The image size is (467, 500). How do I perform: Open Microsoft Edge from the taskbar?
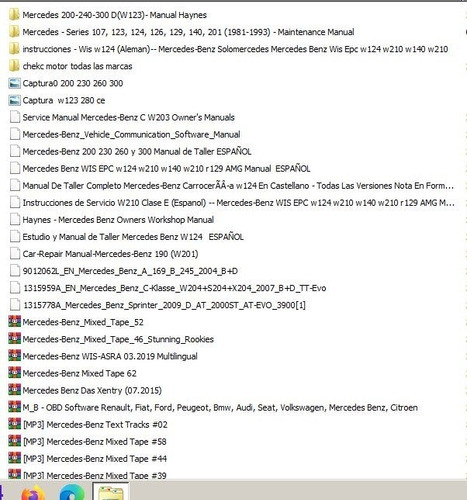72,493
